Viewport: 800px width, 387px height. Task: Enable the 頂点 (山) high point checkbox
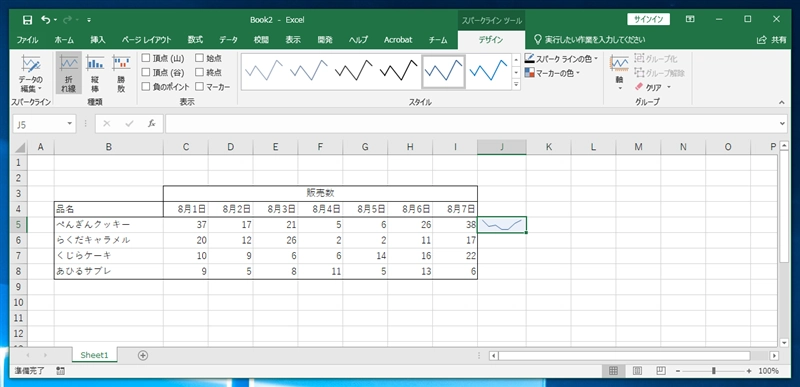(146, 59)
